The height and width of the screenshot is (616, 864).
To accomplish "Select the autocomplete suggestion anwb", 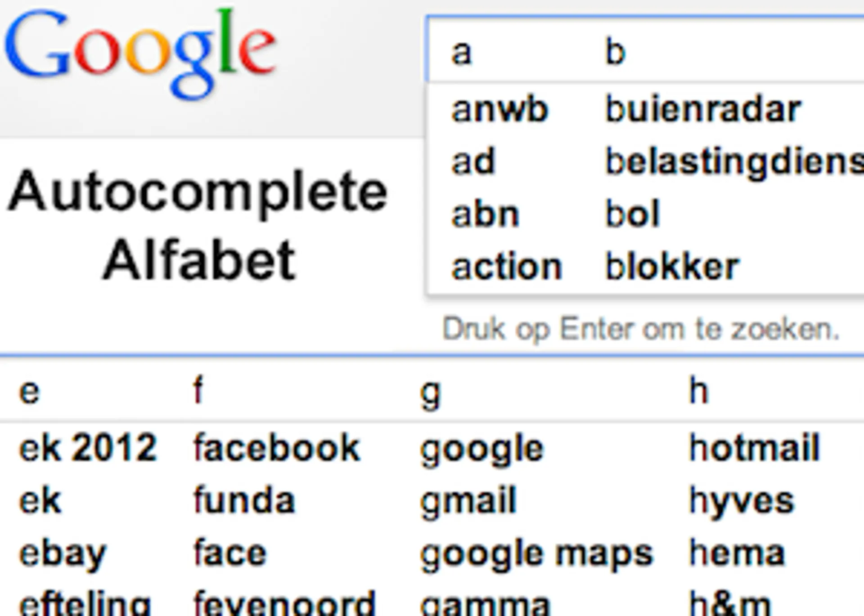I will (499, 109).
